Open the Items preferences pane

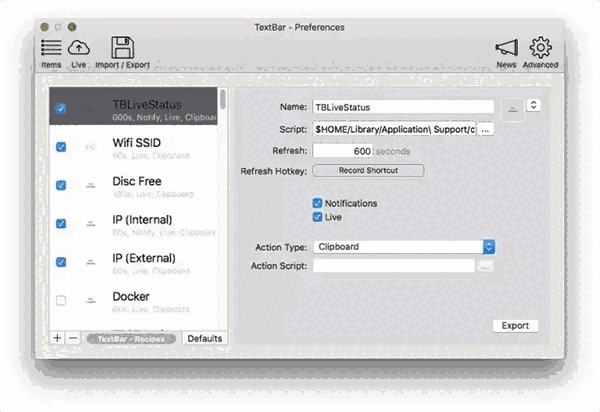click(x=51, y=54)
